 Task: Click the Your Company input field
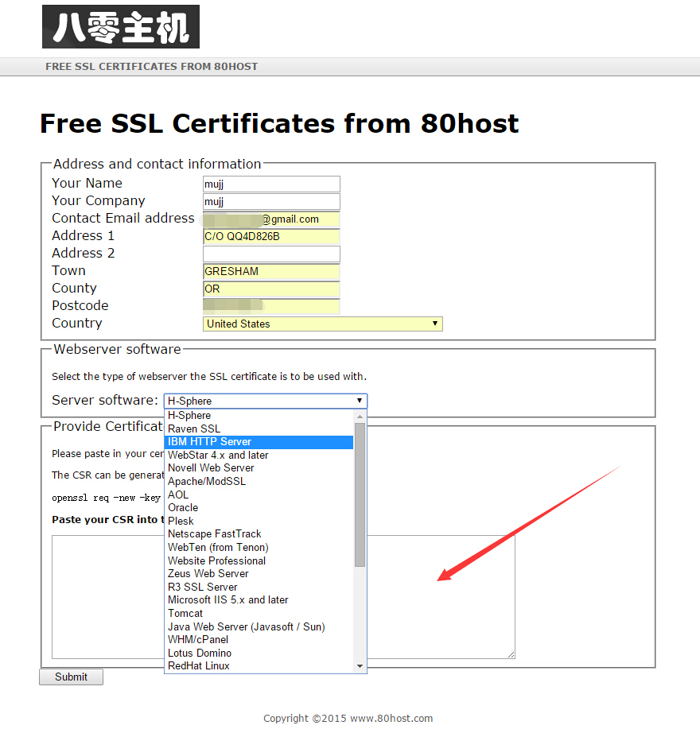271,202
